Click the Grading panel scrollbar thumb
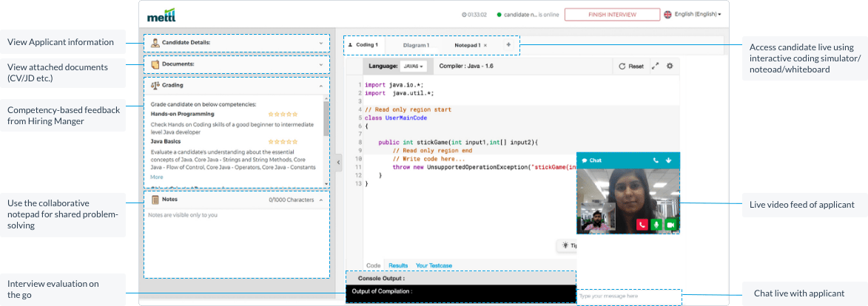The width and height of the screenshot is (868, 306). point(326,119)
